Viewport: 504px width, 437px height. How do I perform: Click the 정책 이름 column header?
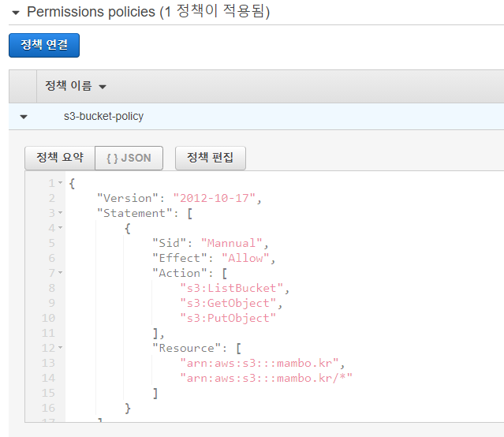click(x=69, y=86)
